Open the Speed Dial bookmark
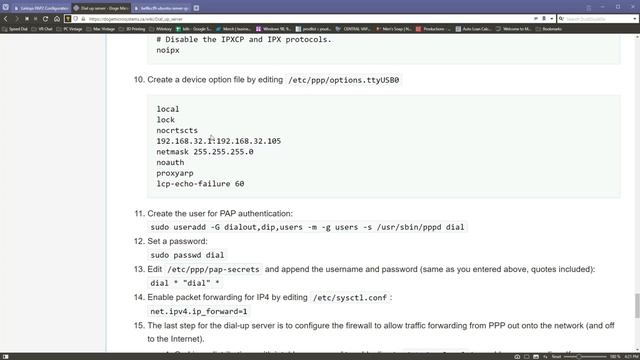This screenshot has height=360, width=640. (15, 29)
